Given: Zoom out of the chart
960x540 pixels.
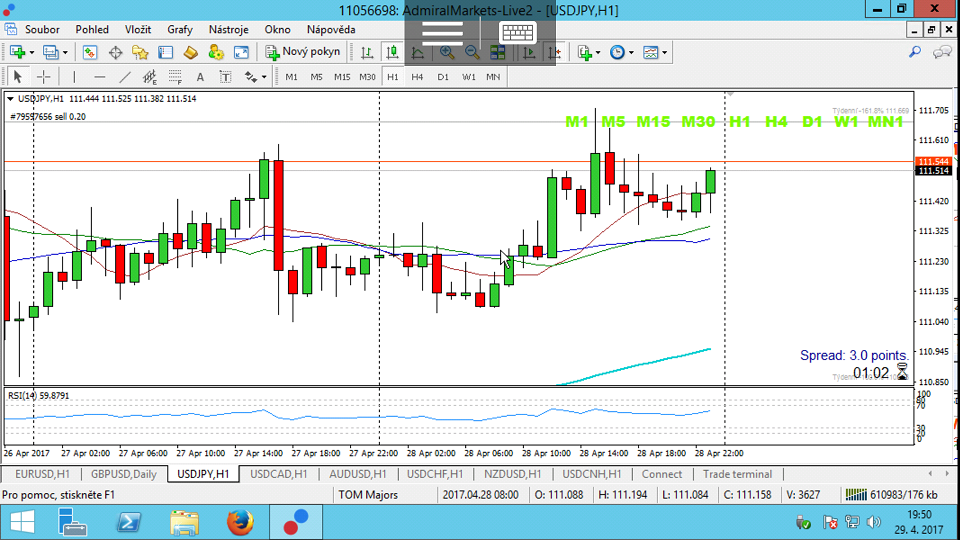Looking at the screenshot, I should pyautogui.click(x=471, y=53).
